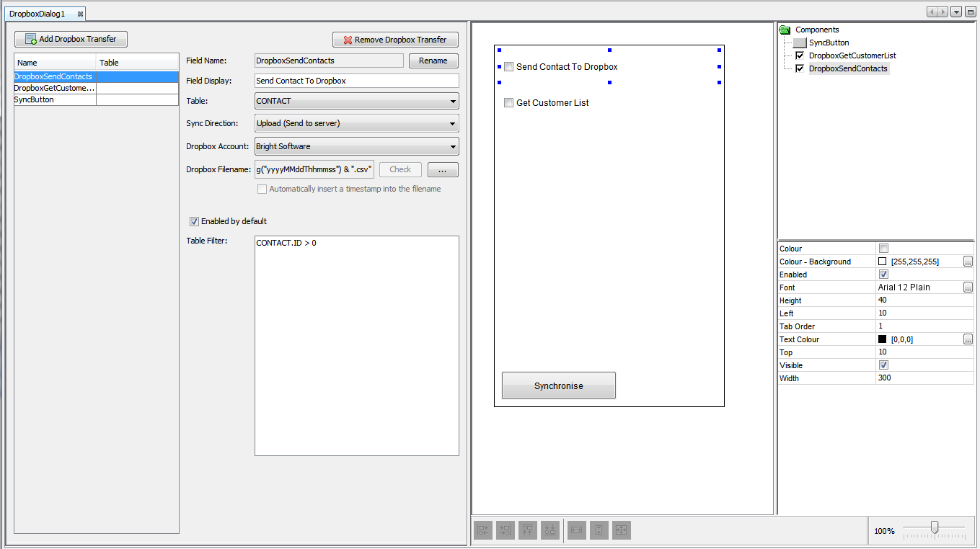Close the DropboxDialog1 tab with its X icon

click(80, 14)
